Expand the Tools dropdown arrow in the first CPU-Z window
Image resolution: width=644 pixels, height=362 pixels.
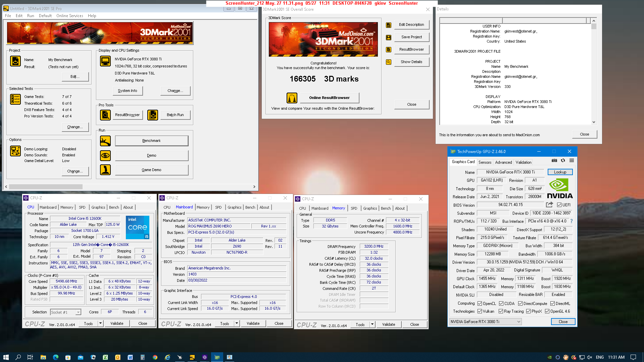pyautogui.click(x=100, y=324)
